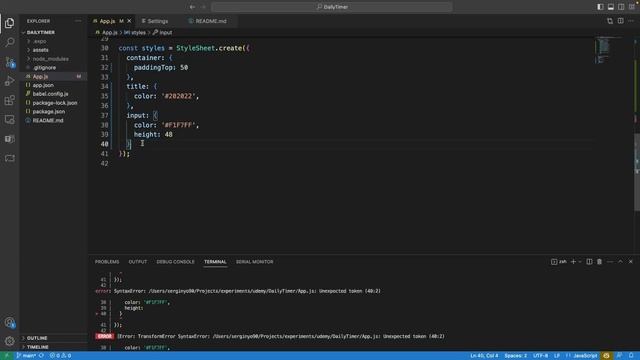Open the Manage gear menu
Viewport: 640px width, 360px height.
pos(9,341)
